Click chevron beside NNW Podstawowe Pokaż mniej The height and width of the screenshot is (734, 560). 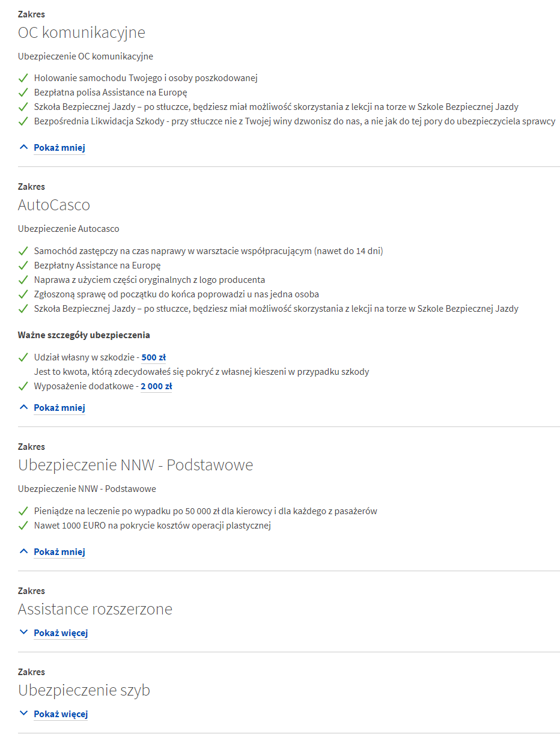(x=23, y=551)
